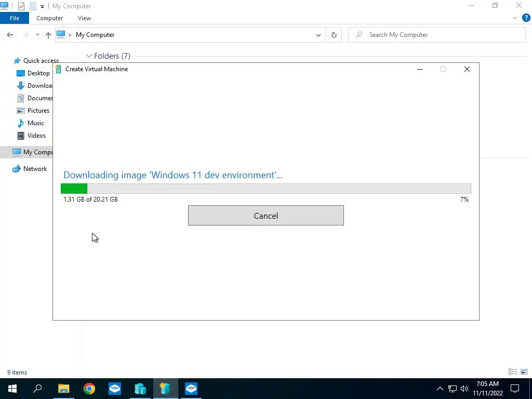Switch to details view layout icon

click(513, 372)
